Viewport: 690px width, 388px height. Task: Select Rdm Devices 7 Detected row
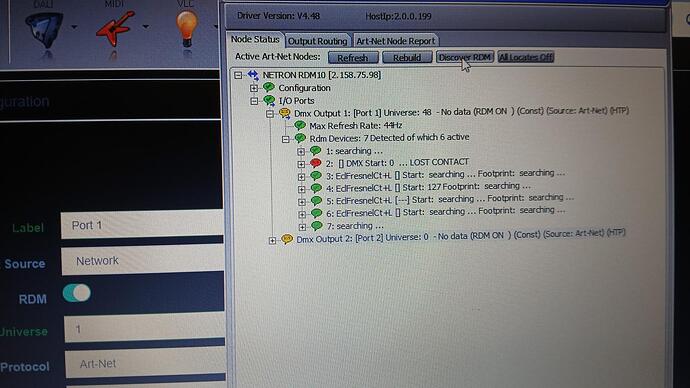pyautogui.click(x=389, y=138)
